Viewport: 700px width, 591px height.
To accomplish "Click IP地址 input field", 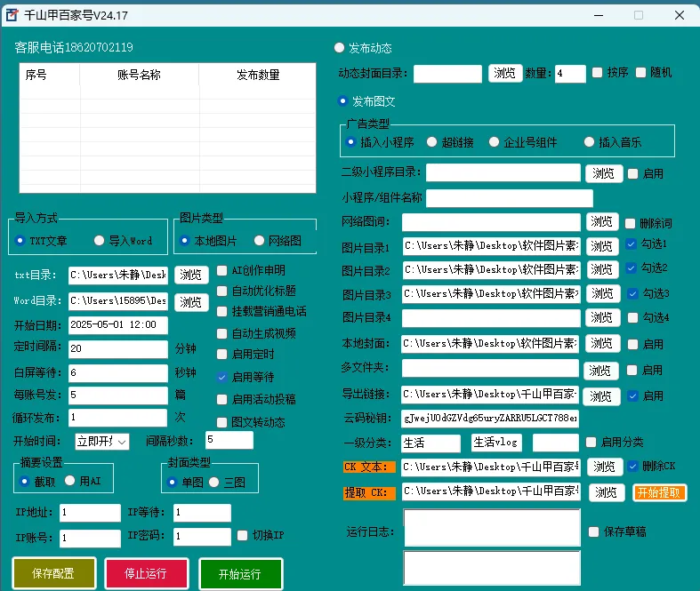I will point(90,513).
